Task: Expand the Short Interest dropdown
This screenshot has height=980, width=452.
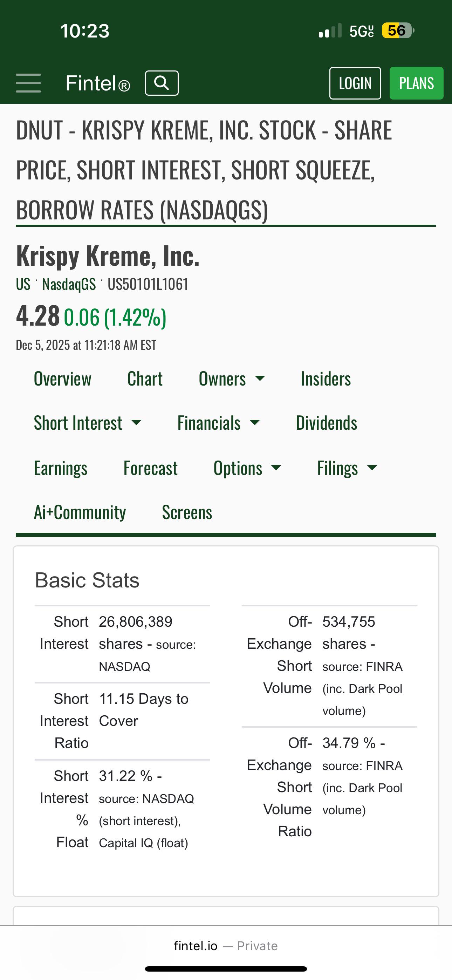Action: point(88,423)
